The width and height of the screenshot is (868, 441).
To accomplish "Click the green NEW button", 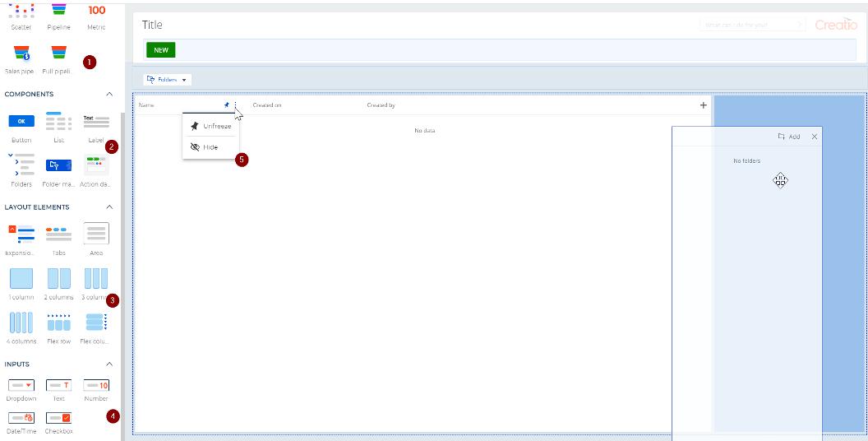I will coord(161,50).
